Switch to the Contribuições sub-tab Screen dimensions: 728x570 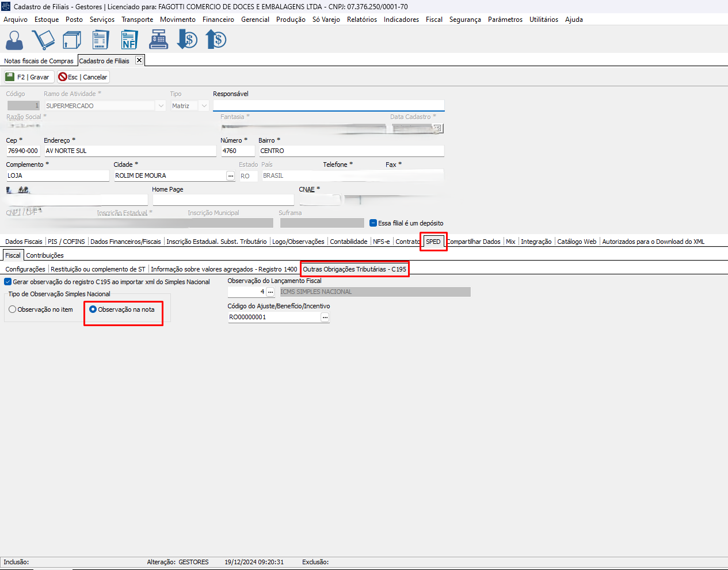[x=45, y=255]
